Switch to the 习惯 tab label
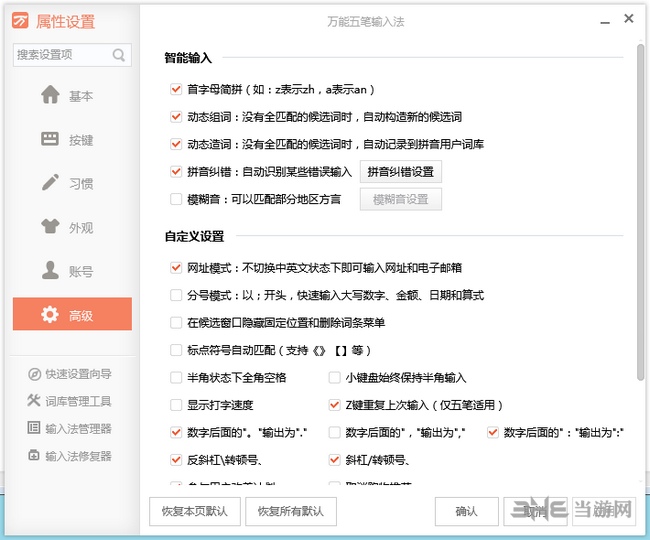Screen dimensions: 650x540 pos(81,184)
